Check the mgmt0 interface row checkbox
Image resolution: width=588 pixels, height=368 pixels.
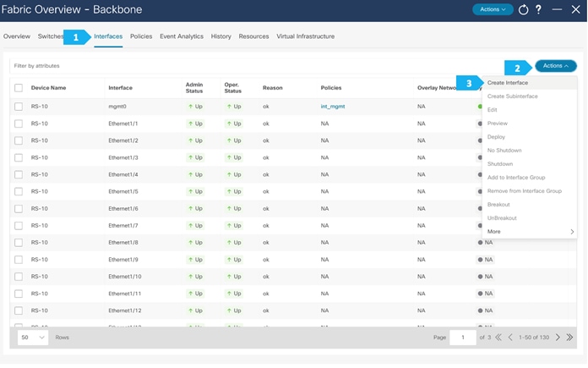click(19, 107)
